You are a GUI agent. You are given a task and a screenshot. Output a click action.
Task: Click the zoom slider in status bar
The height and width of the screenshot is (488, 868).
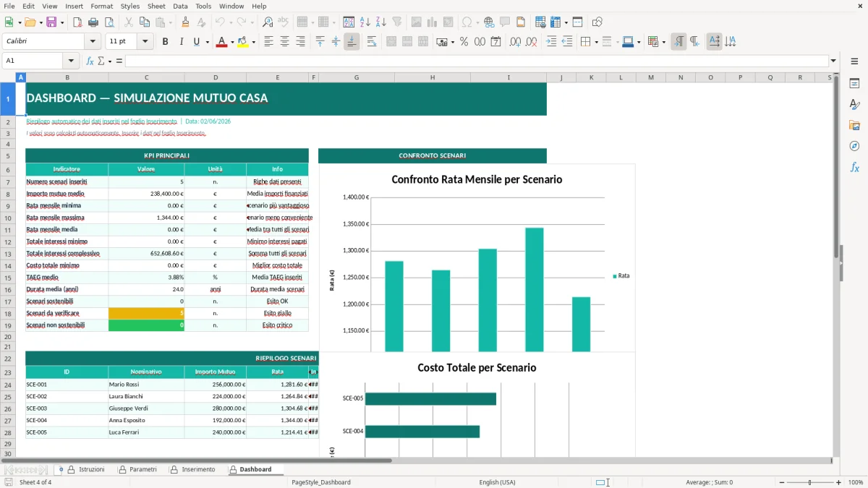point(809,482)
